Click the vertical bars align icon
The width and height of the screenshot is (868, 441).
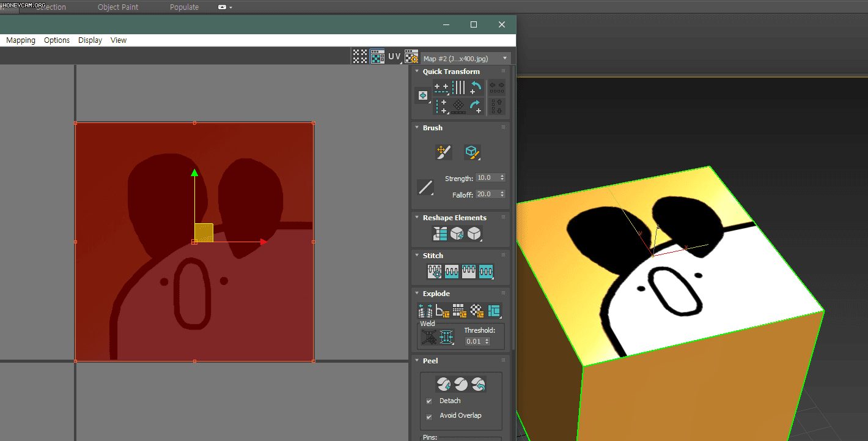(458, 88)
